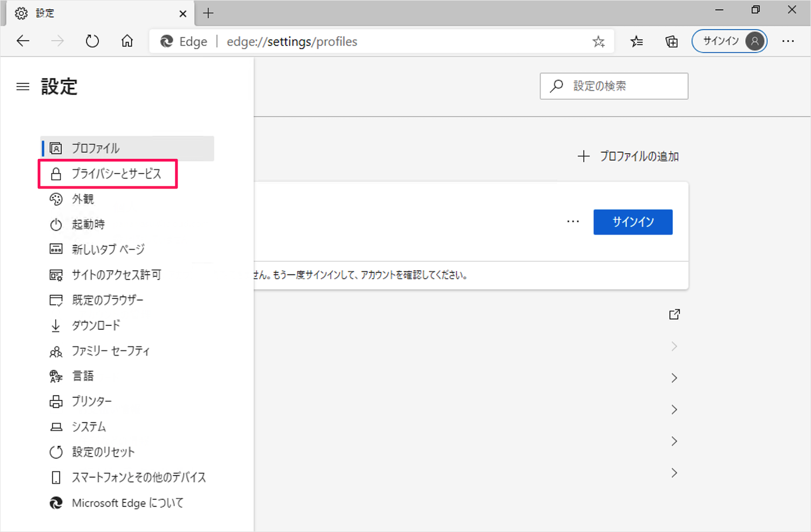Click the greyed forward arrow in toolbar
The image size is (811, 532).
coord(57,41)
